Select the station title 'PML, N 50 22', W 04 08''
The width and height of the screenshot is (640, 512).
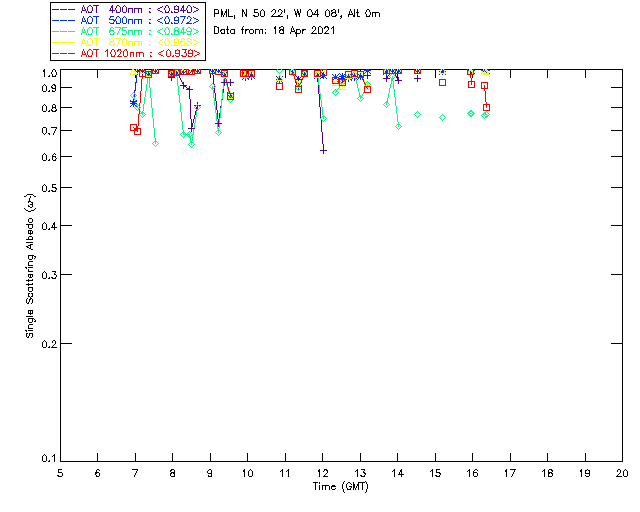click(278, 13)
